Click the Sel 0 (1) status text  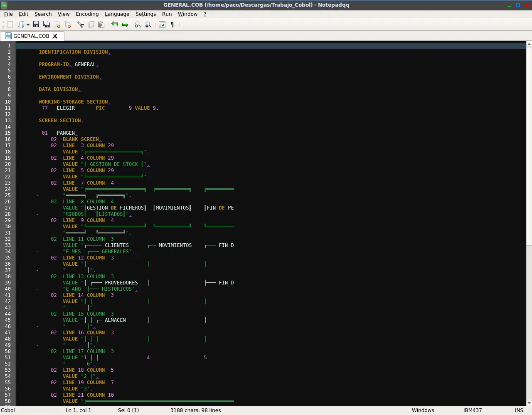pos(128,410)
